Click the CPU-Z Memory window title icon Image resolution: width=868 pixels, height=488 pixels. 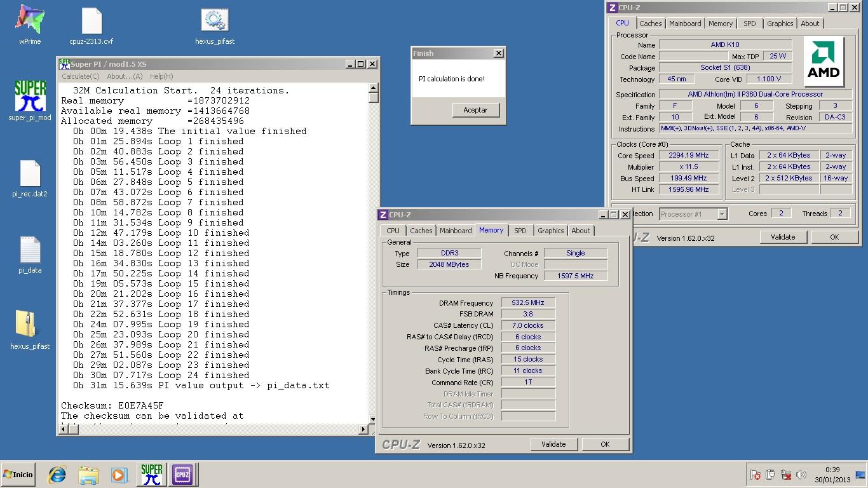tap(383, 215)
